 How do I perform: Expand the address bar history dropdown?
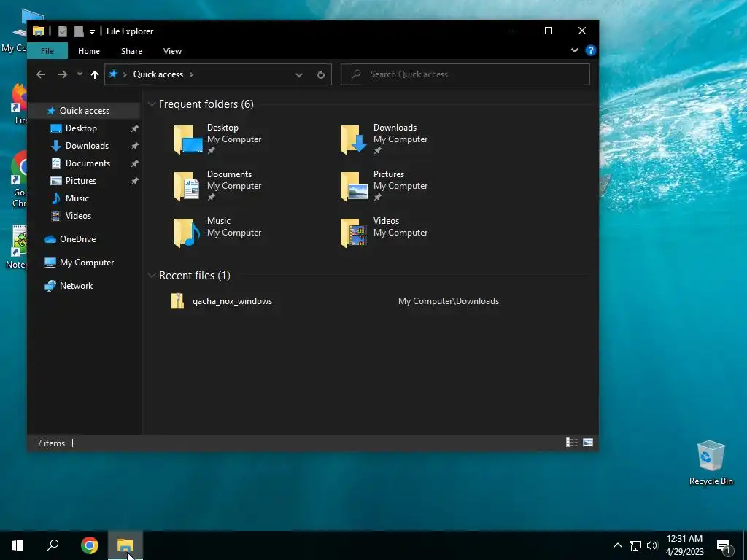click(x=298, y=75)
